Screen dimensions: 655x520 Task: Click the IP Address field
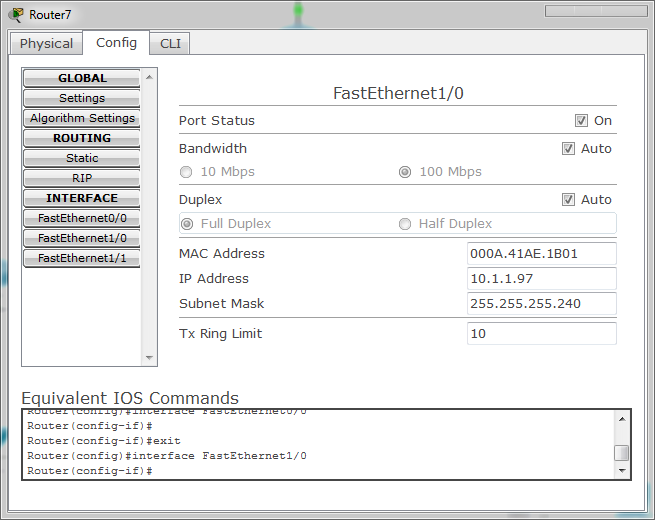[x=541, y=279]
